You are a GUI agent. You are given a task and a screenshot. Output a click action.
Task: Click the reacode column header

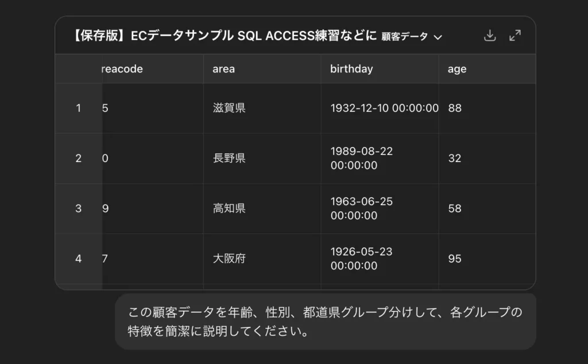coord(122,69)
